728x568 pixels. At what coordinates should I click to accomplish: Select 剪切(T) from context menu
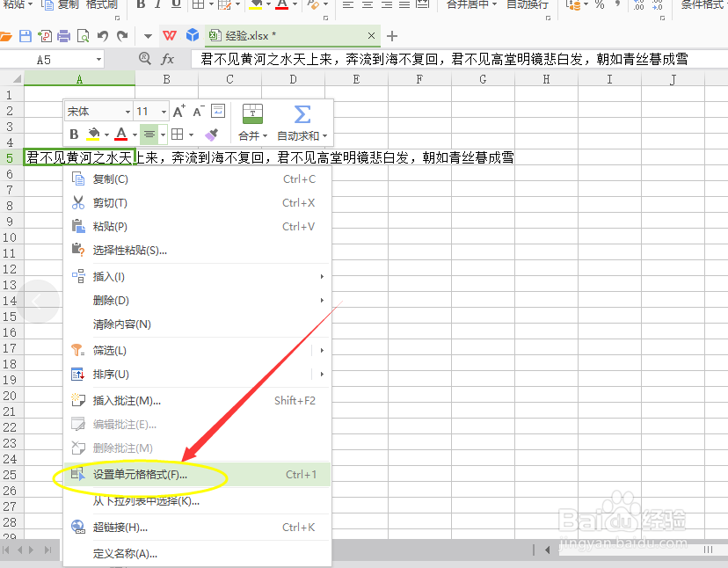pos(197,203)
